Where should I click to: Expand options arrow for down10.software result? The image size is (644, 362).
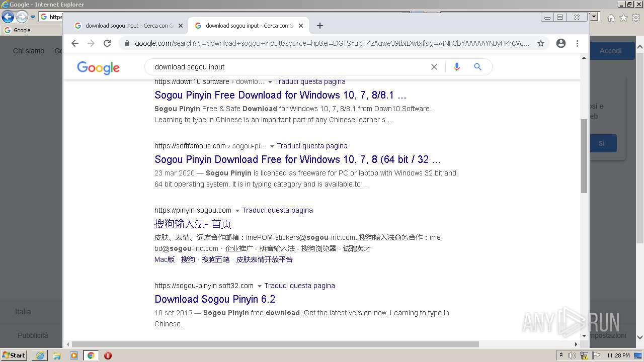270,82
